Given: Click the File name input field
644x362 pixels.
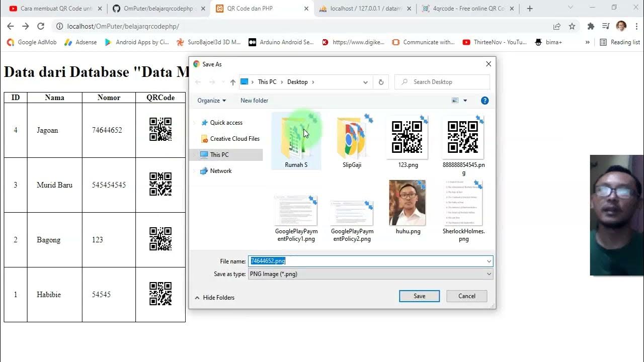Looking at the screenshot, I should pyautogui.click(x=367, y=261).
